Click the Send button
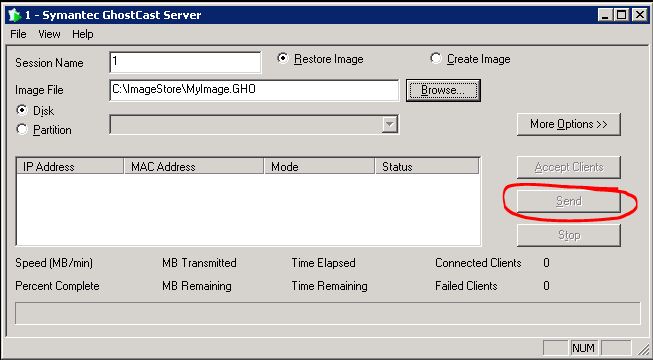This screenshot has width=653, height=360. (569, 201)
